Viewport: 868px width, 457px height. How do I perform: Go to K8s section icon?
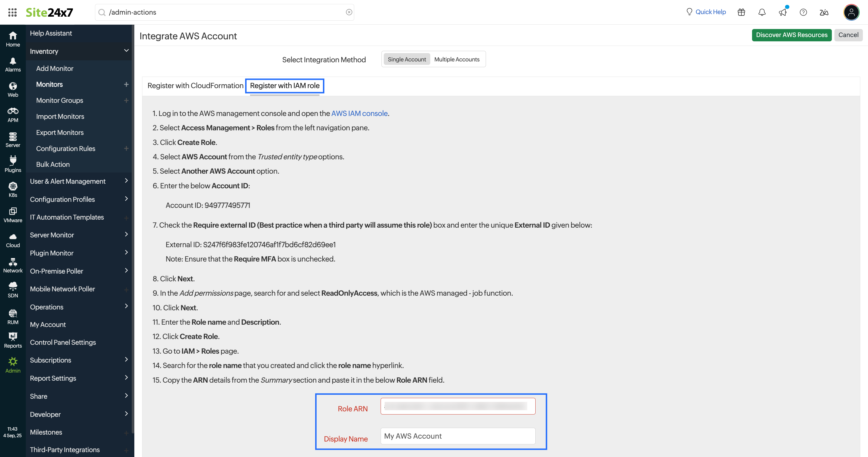(x=13, y=189)
